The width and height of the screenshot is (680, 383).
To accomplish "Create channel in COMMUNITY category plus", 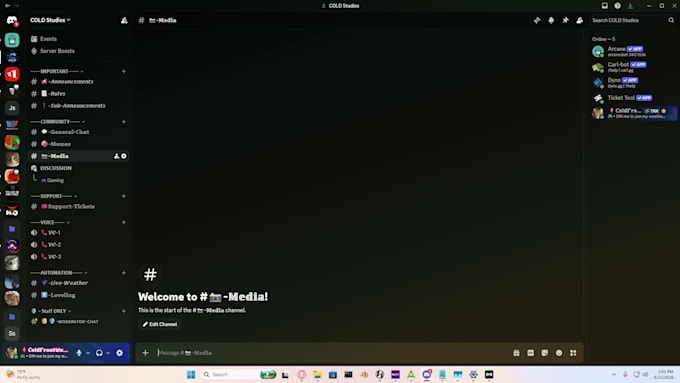I will 124,122.
